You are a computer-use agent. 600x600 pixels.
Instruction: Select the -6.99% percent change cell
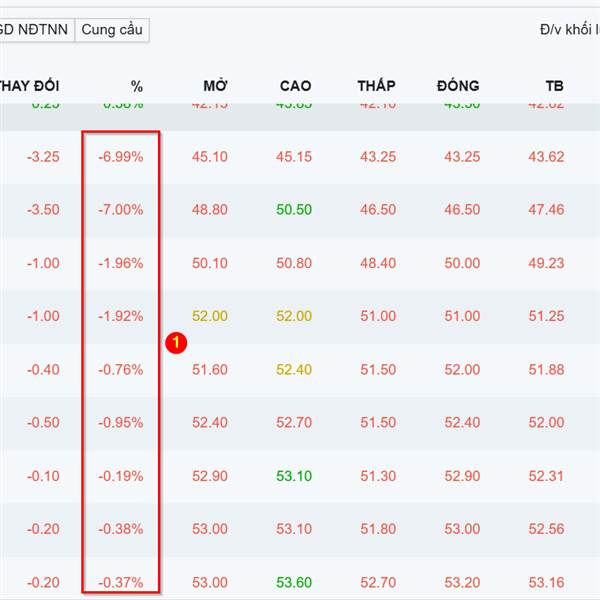click(121, 157)
